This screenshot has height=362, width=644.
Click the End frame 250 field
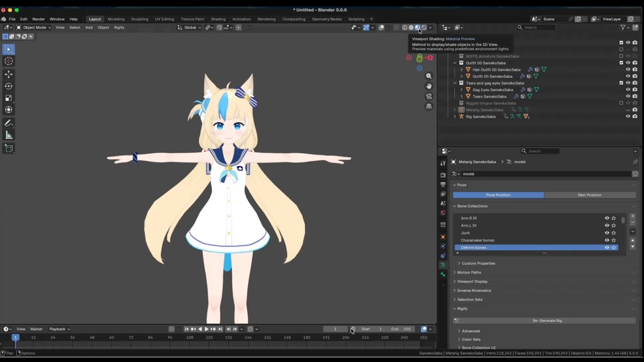pos(400,329)
